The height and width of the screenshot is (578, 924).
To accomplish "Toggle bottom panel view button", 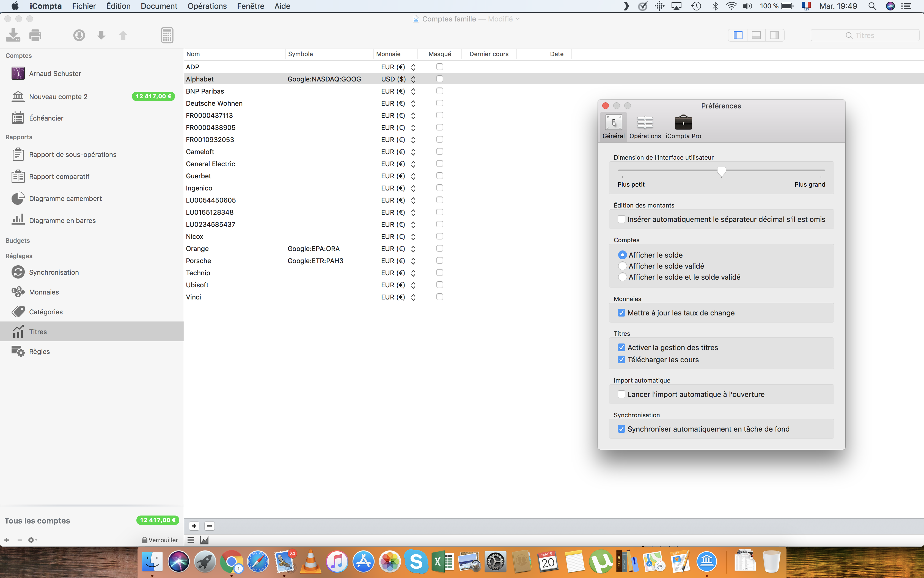I will (x=756, y=35).
